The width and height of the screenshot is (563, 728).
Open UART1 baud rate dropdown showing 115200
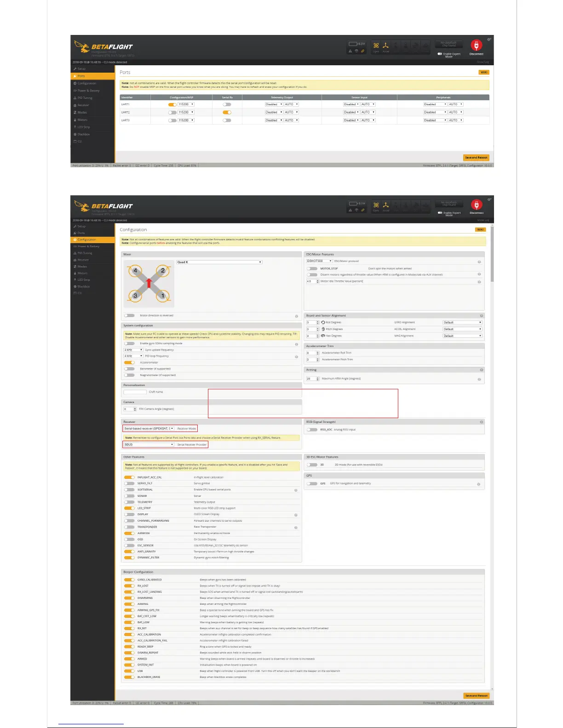pos(186,104)
